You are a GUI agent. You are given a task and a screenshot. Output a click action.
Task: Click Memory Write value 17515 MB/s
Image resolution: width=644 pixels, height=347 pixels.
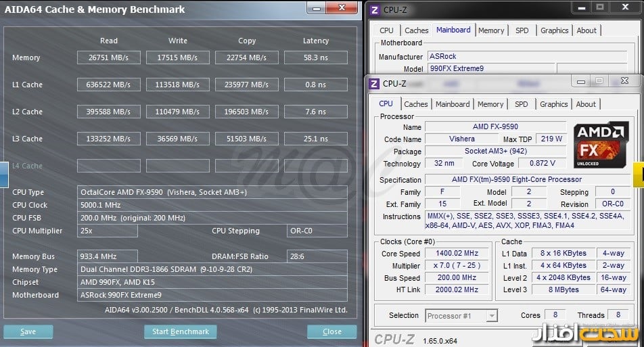click(x=178, y=57)
